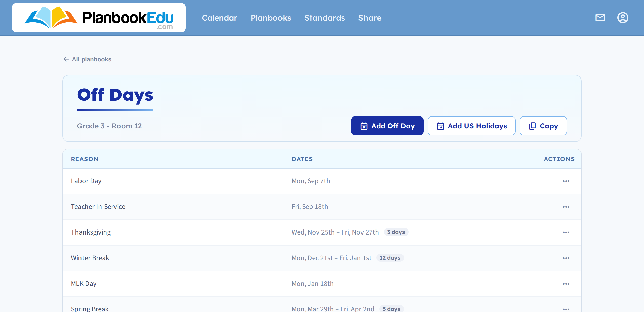Click the PlanbookEdu logo
644x312 pixels.
coord(99,18)
